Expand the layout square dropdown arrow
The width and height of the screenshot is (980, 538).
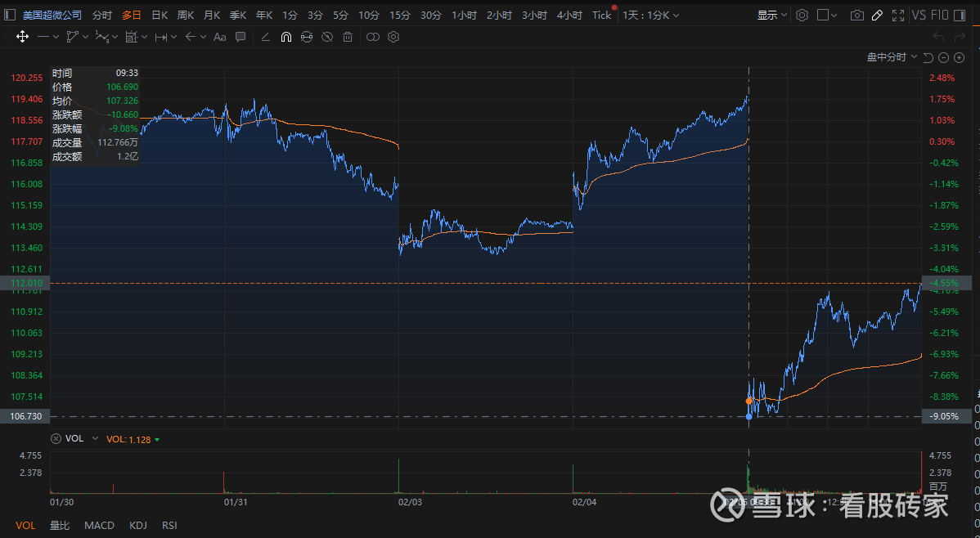[x=834, y=16]
